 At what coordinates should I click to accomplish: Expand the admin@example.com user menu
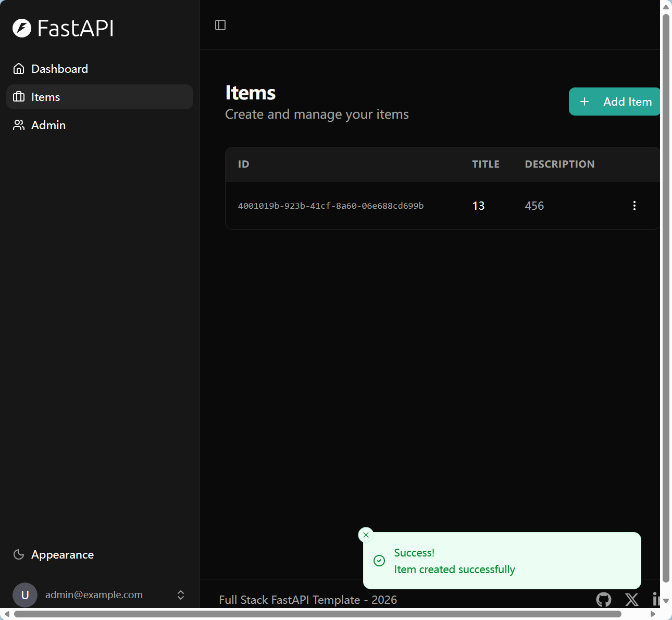point(181,594)
